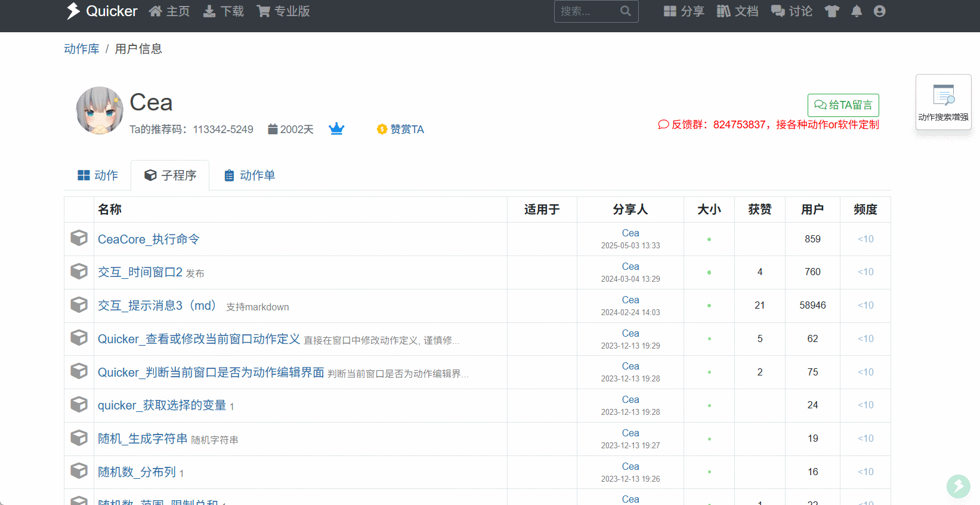Click size dot in 交互_提示消息3 row
This screenshot has height=505, width=980.
tap(709, 306)
